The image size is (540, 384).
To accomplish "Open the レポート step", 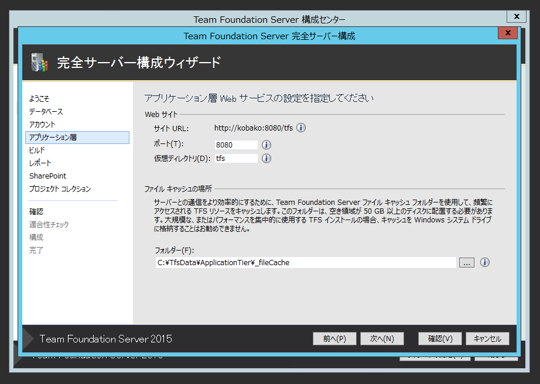I will coord(40,163).
